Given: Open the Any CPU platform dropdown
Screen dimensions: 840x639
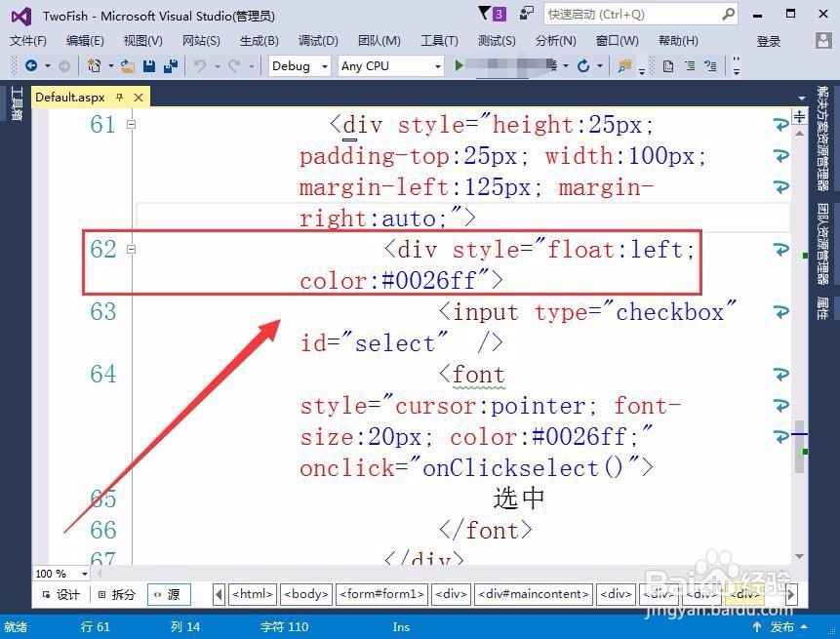Looking at the screenshot, I should [x=391, y=66].
